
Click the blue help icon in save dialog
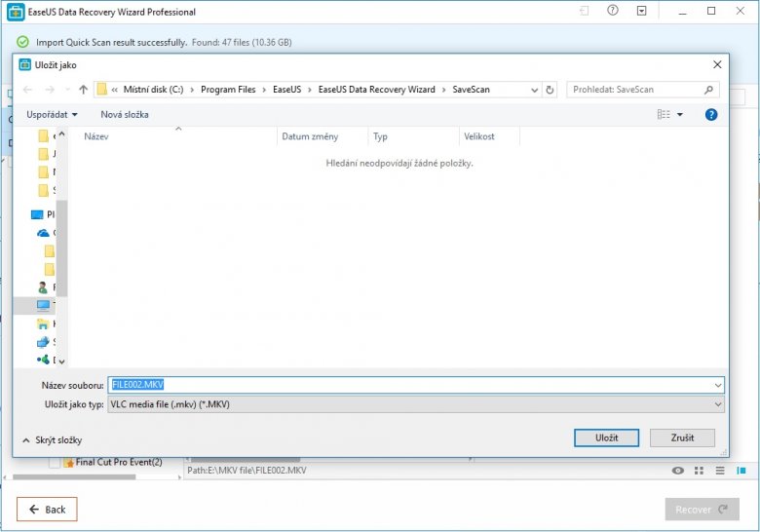click(x=711, y=115)
